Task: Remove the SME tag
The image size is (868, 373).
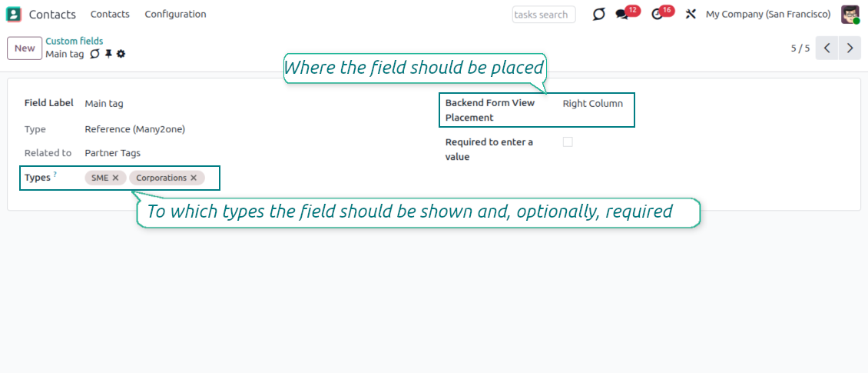Action: click(x=115, y=178)
